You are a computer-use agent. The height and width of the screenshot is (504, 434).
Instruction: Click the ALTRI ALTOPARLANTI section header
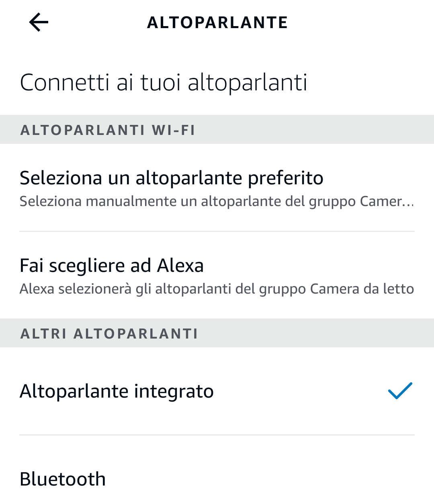coord(109,334)
